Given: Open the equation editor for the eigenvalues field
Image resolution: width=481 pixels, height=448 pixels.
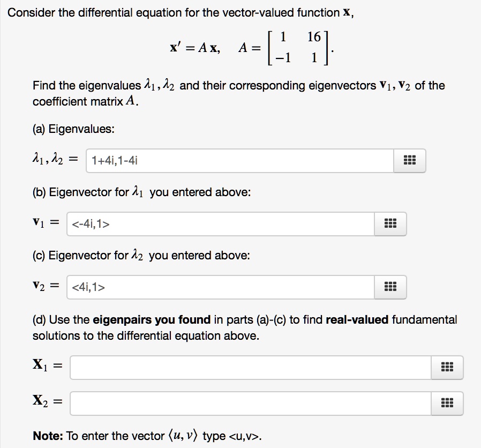Looking at the screenshot, I should click(x=409, y=160).
